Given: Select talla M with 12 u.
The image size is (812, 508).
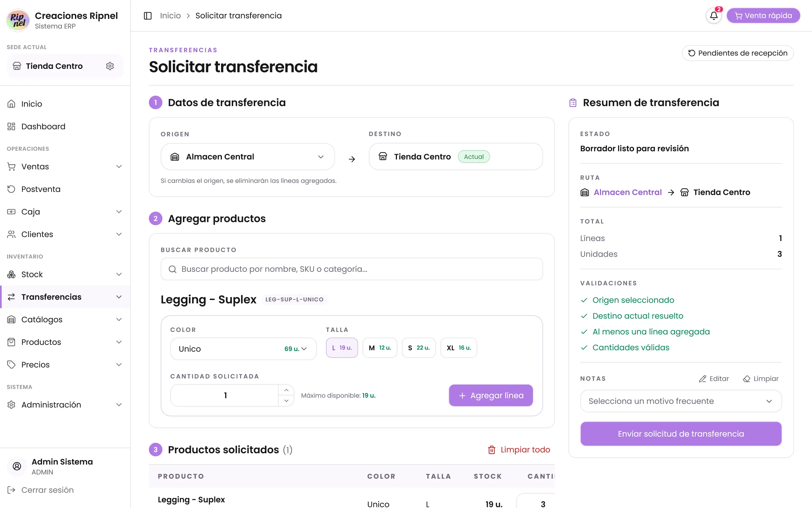Looking at the screenshot, I should tap(379, 348).
